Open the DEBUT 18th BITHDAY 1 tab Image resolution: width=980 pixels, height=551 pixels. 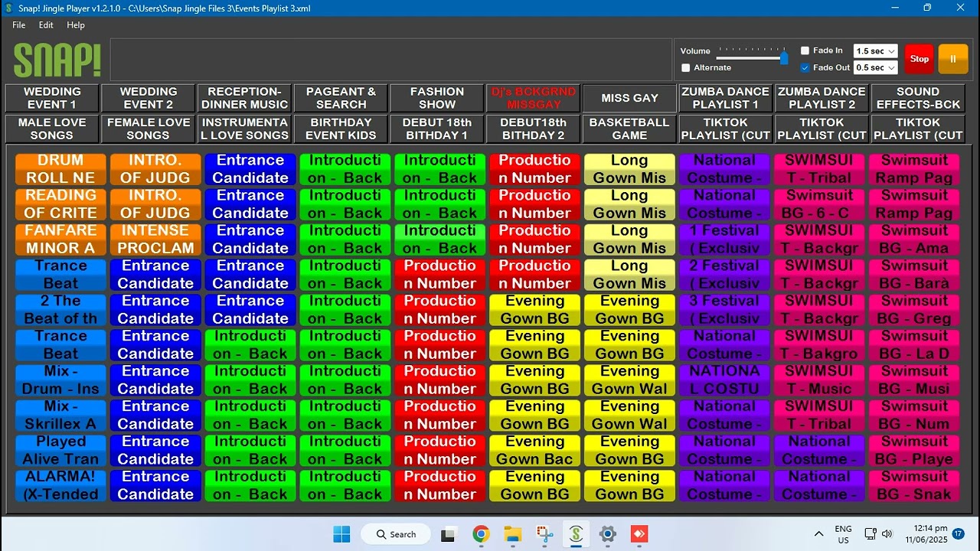pos(437,129)
